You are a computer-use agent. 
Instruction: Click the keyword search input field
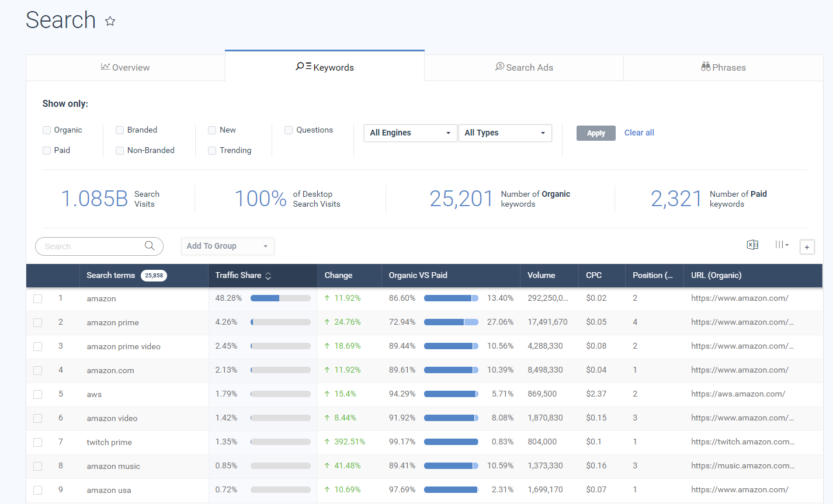click(x=99, y=246)
